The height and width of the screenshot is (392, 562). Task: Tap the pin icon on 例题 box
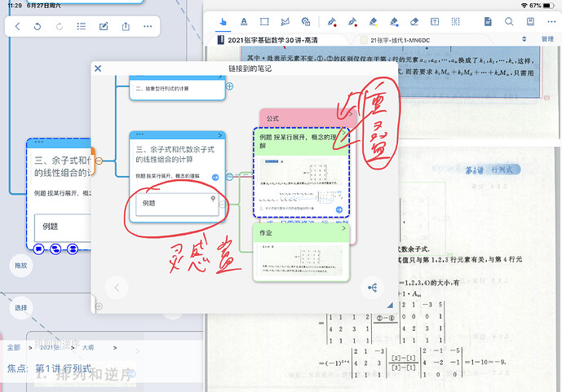pyautogui.click(x=213, y=199)
